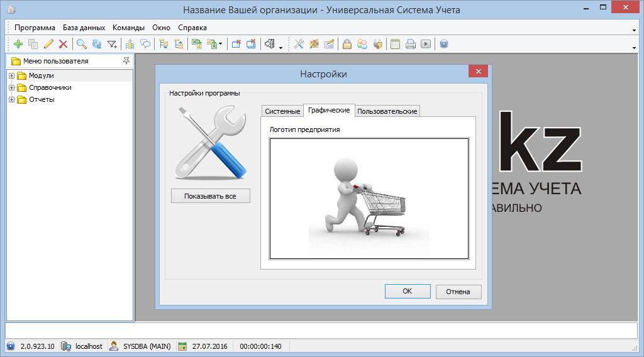
Task: Click the shopping cart logo image
Action: click(x=369, y=198)
